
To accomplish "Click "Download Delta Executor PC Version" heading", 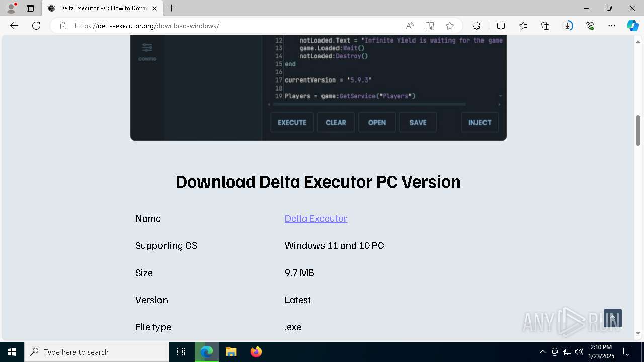I will 318,182.
